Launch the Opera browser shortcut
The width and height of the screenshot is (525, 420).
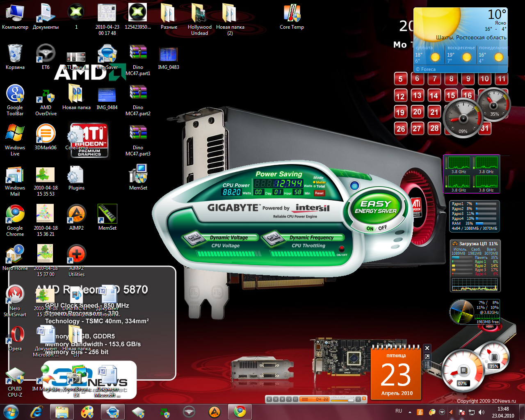(15, 338)
